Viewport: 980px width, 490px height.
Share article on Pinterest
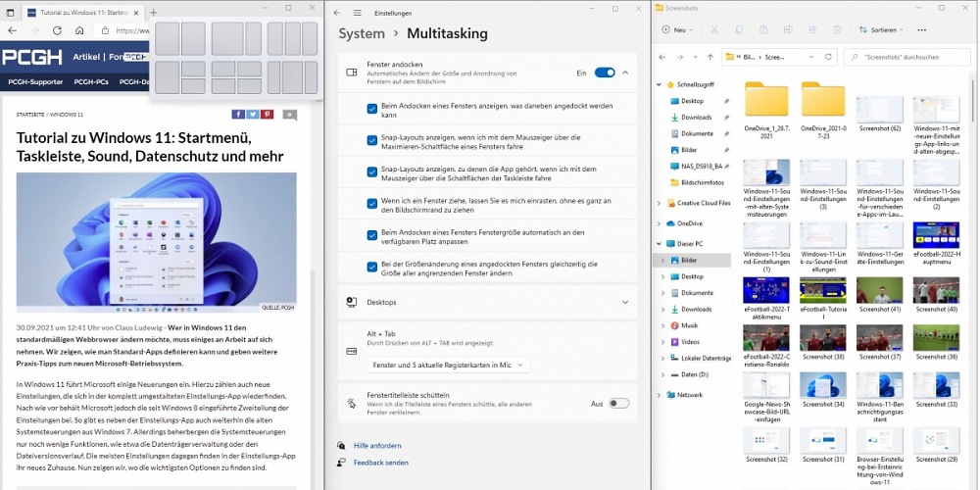268,114
